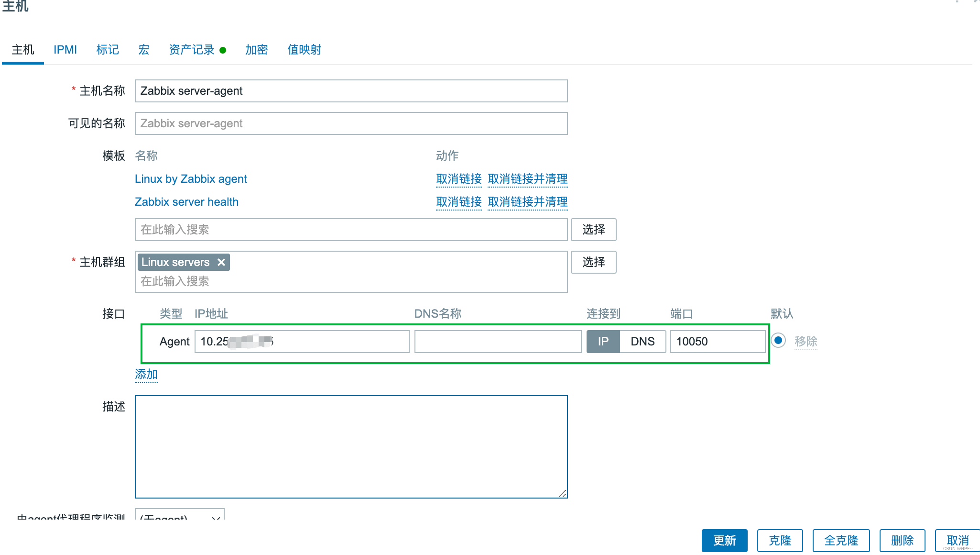
Task: Click the empty DNS名称 field
Action: (498, 342)
